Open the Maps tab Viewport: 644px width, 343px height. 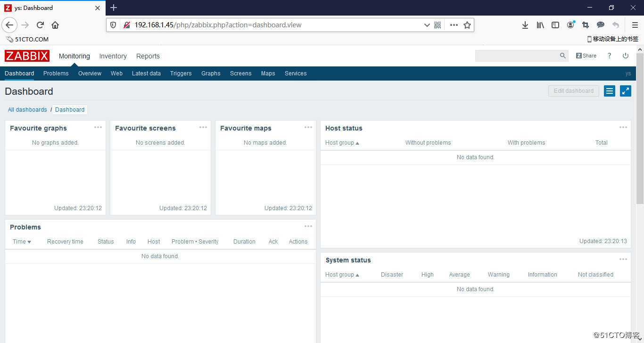268,73
